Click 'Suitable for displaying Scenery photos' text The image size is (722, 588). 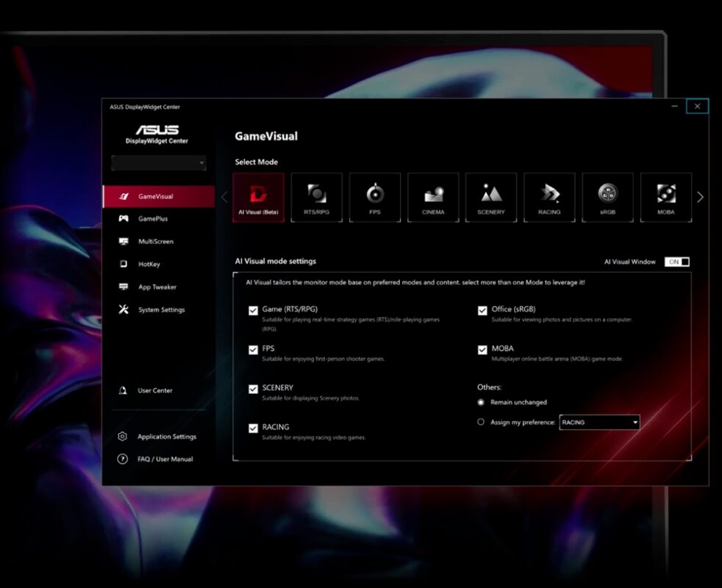[x=310, y=398]
